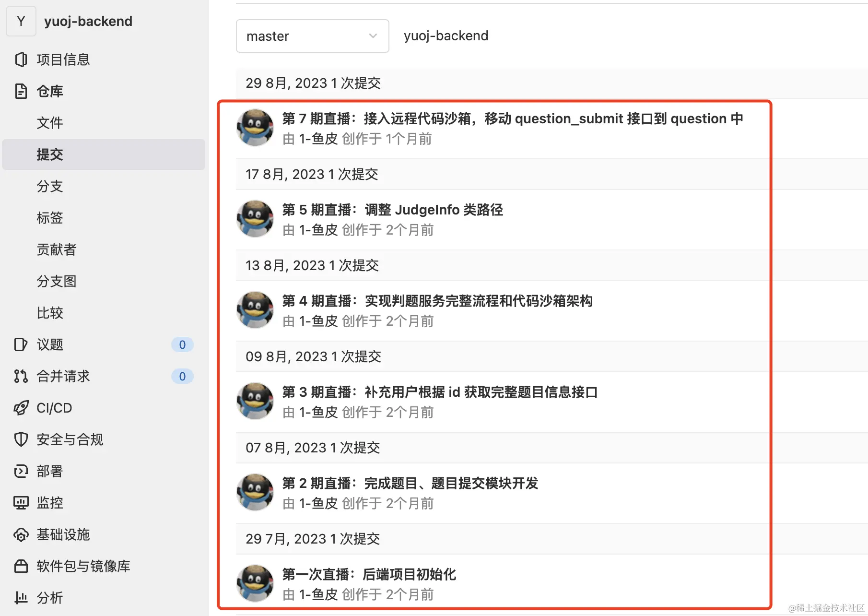Open 分支 branches page

[50, 186]
